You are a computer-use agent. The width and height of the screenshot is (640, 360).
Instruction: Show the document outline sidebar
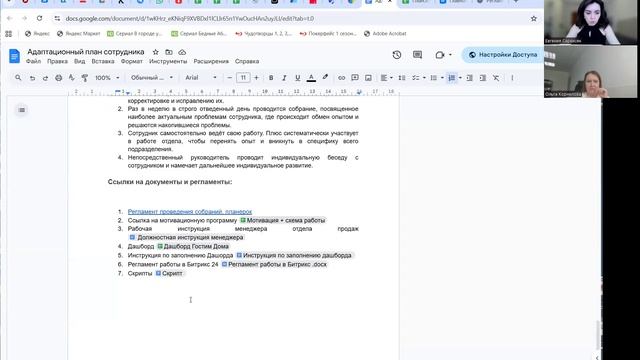tap(22, 110)
